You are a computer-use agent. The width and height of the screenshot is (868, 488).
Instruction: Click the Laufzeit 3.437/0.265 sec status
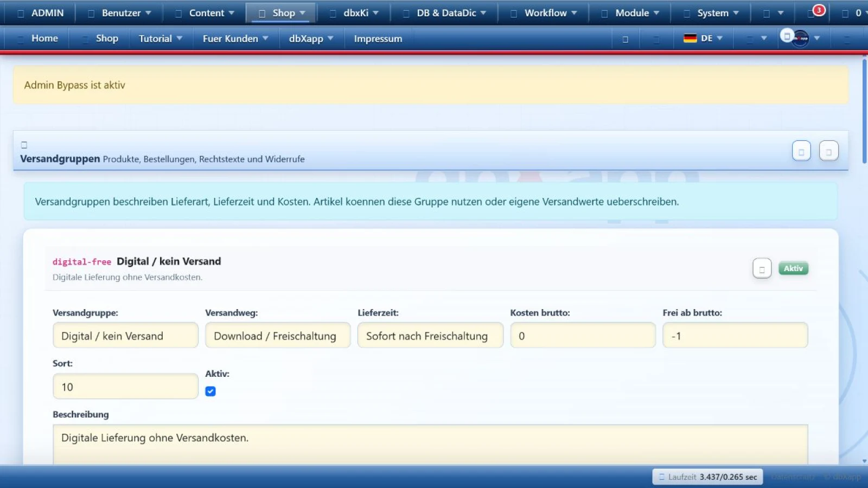pos(707,477)
